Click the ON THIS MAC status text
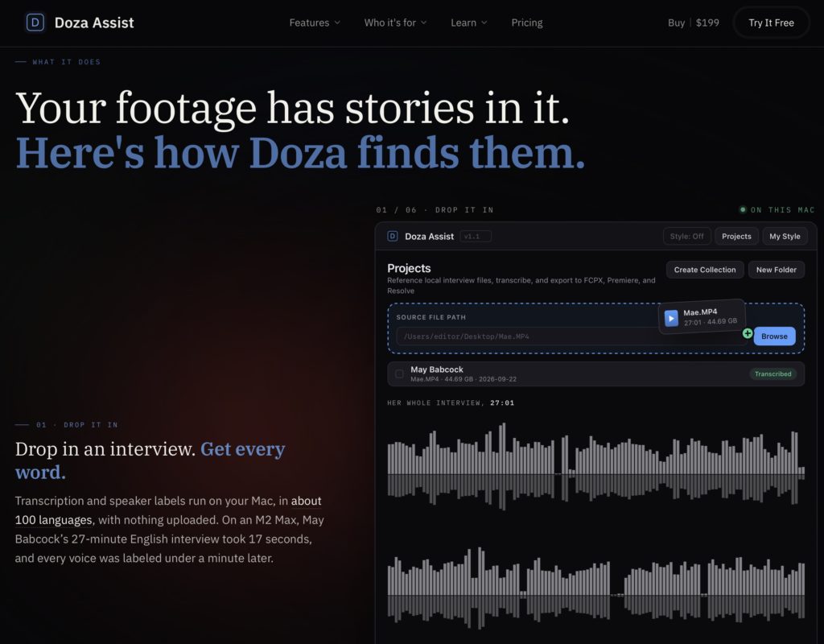This screenshot has width=824, height=644. coord(782,210)
